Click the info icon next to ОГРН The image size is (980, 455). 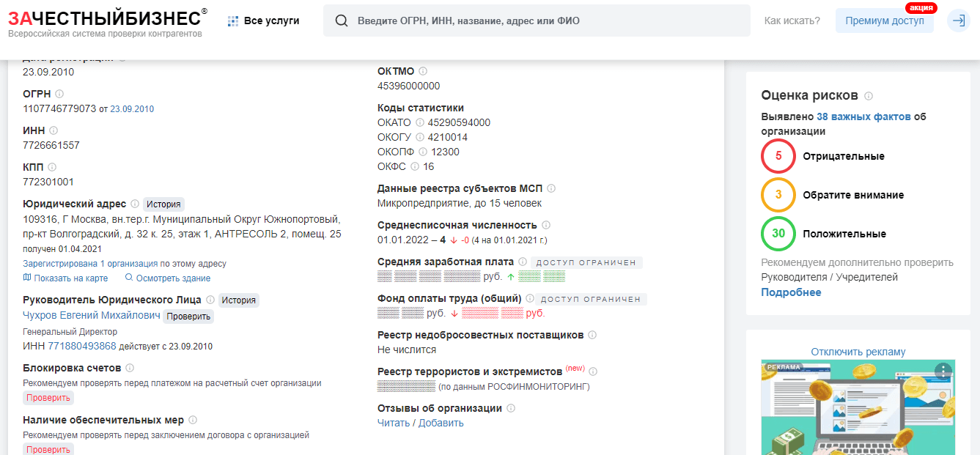(x=59, y=93)
